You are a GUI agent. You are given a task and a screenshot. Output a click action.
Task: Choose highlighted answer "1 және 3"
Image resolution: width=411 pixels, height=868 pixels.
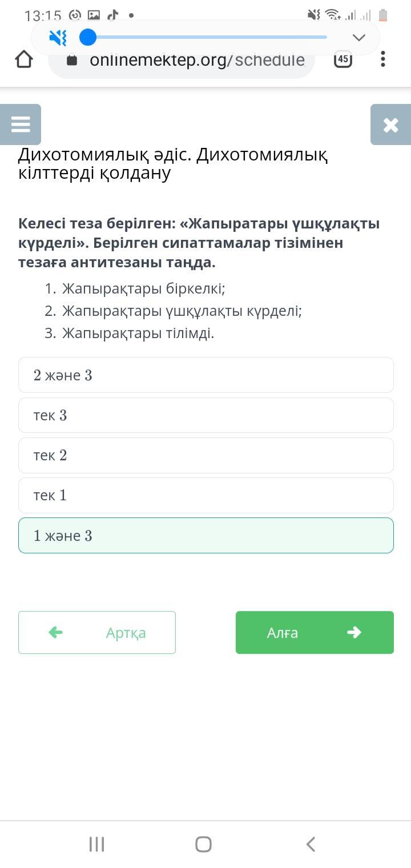(x=205, y=536)
